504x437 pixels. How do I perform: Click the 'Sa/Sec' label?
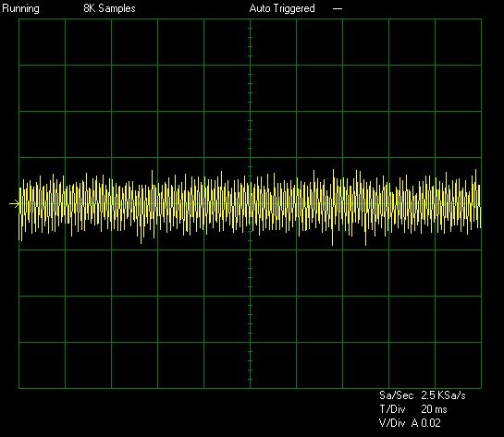click(396, 395)
